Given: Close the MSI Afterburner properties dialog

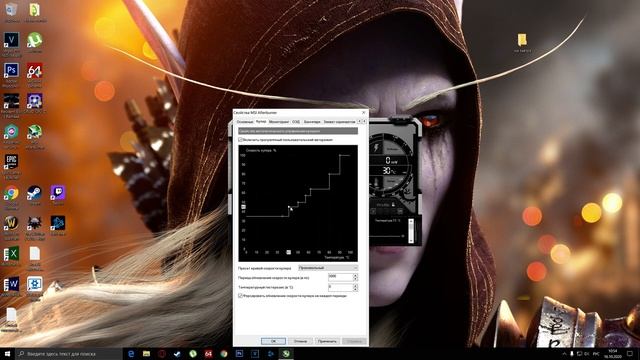Looking at the screenshot, I should click(x=364, y=112).
